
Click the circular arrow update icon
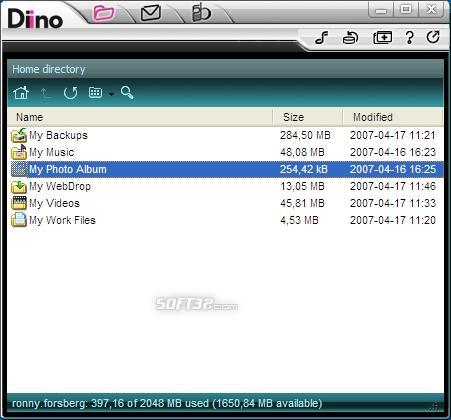[433, 37]
